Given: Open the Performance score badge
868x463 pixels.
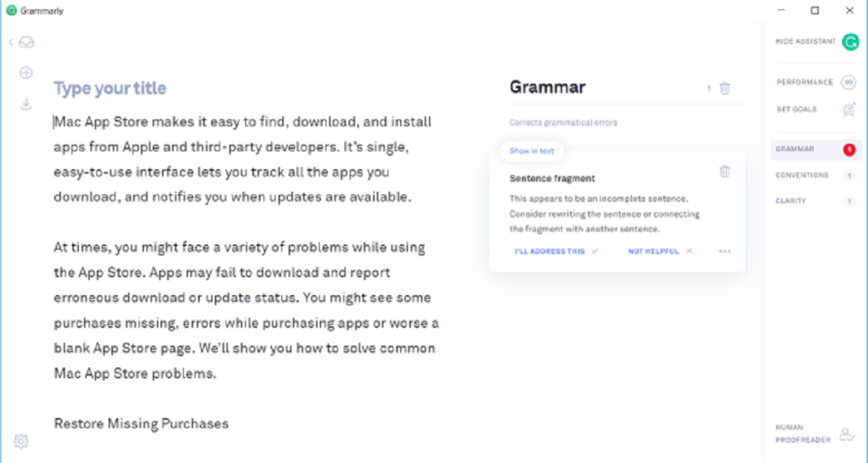Looking at the screenshot, I should click(849, 82).
